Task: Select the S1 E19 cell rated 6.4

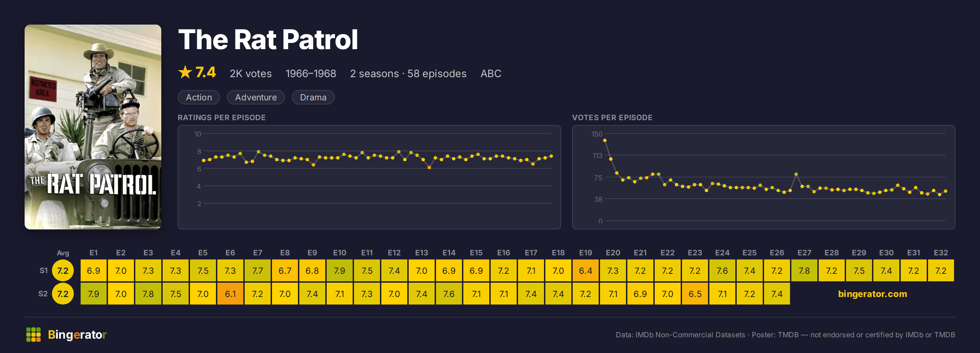Action: pos(585,270)
